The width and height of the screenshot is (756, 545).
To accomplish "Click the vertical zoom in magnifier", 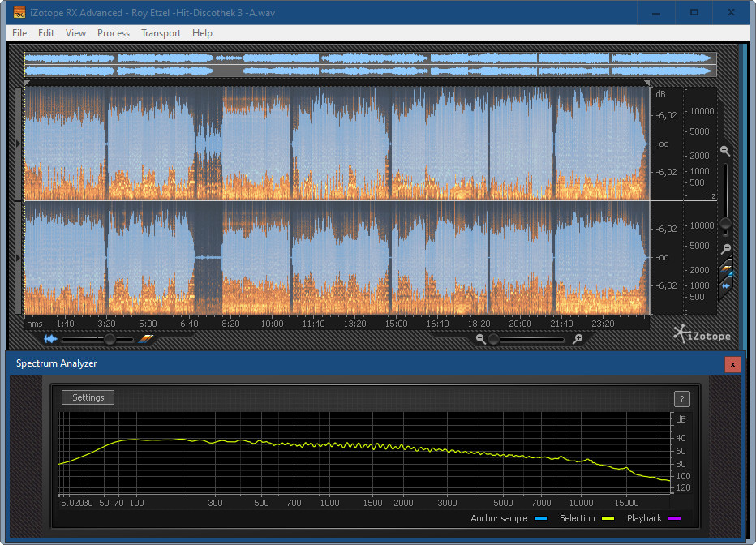I will click(725, 151).
